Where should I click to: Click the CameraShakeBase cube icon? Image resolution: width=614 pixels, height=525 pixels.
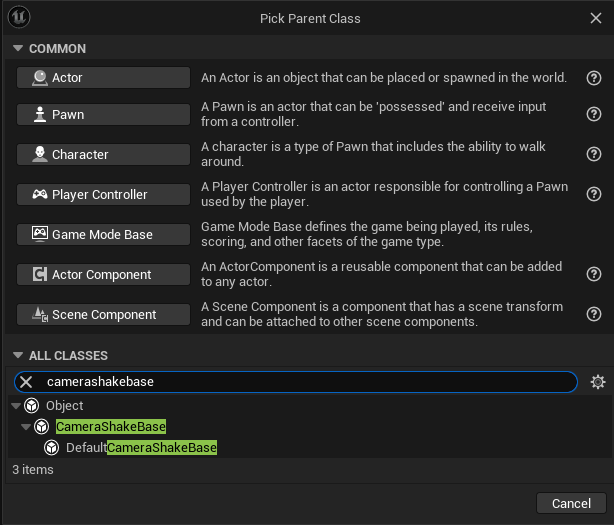[42, 427]
